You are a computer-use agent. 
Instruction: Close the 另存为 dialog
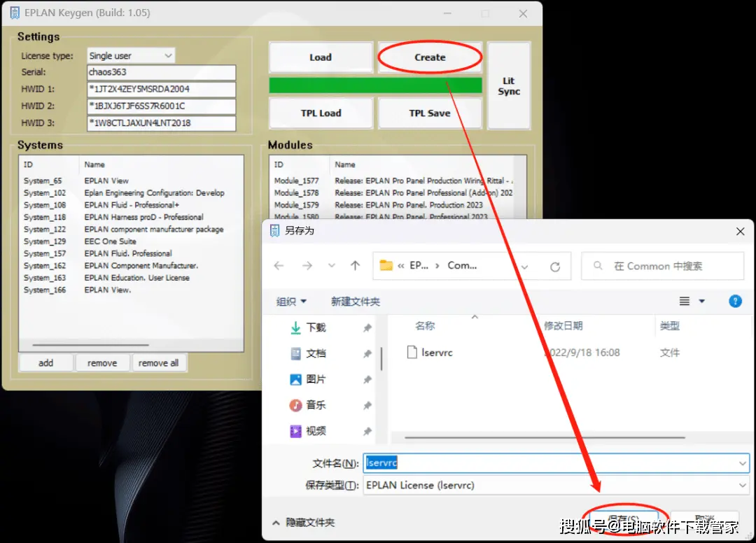(740, 232)
